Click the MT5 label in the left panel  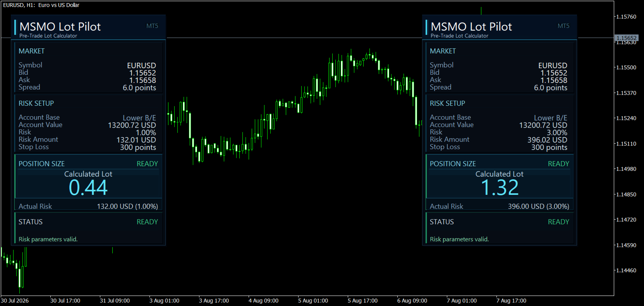point(152,26)
